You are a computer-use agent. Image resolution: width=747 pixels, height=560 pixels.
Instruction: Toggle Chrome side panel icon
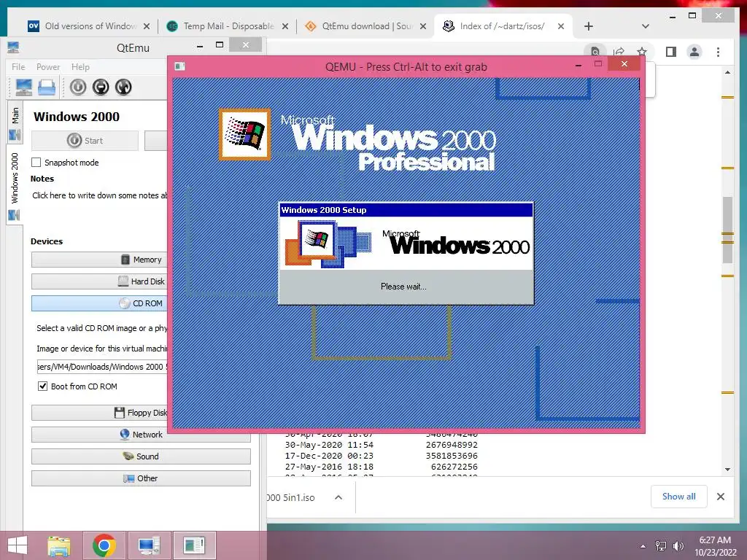(x=671, y=52)
